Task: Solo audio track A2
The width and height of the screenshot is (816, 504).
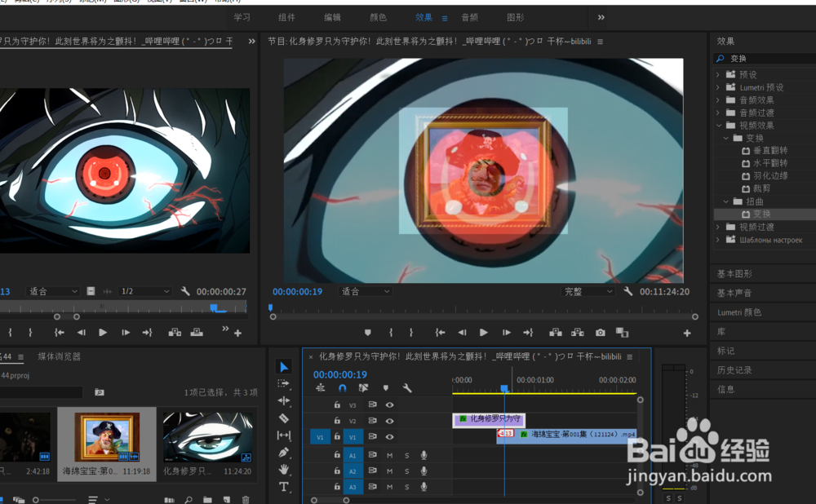Action: pos(407,471)
